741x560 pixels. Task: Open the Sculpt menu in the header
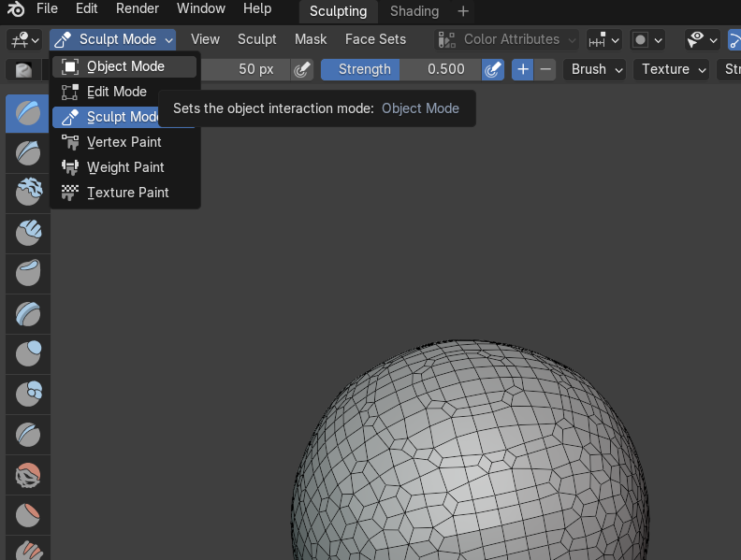pyautogui.click(x=256, y=39)
